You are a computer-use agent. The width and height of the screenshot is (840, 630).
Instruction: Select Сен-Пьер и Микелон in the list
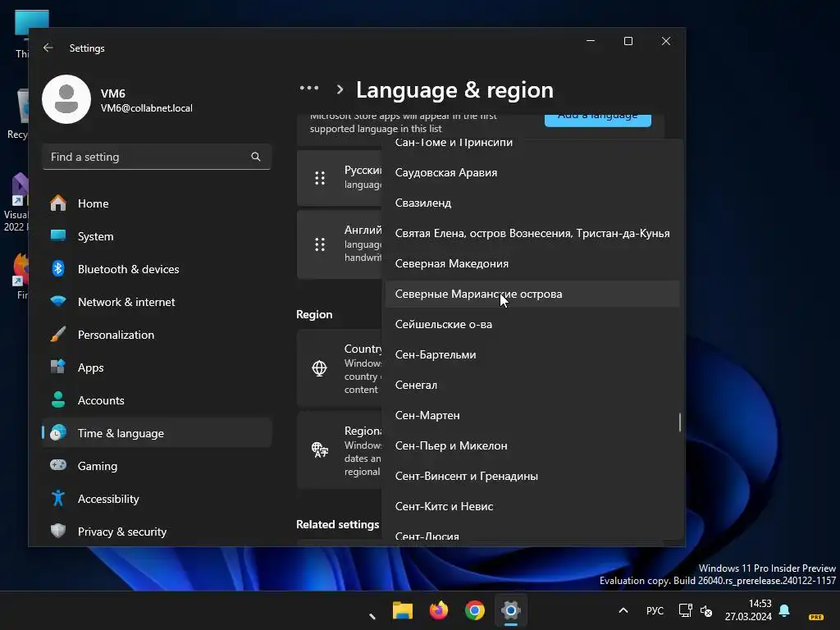click(532, 445)
